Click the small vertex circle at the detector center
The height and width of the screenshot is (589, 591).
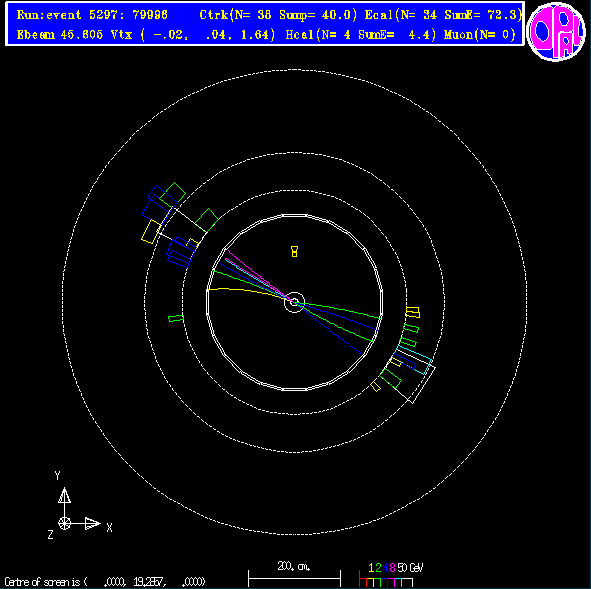tap(294, 302)
